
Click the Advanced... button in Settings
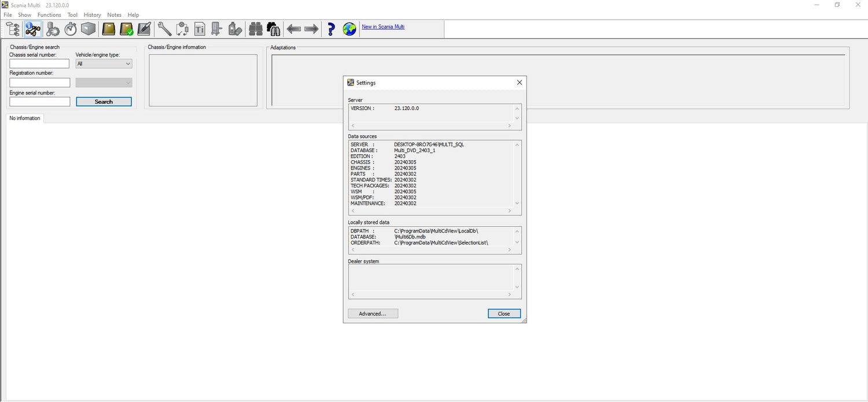(373, 314)
